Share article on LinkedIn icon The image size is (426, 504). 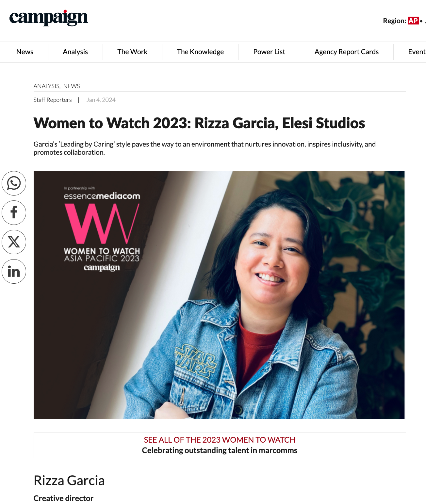point(14,271)
